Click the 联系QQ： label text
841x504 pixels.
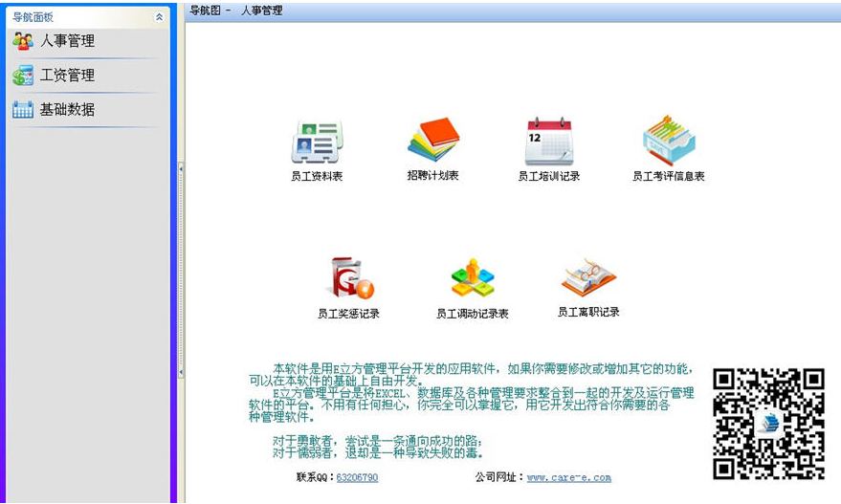coord(316,477)
